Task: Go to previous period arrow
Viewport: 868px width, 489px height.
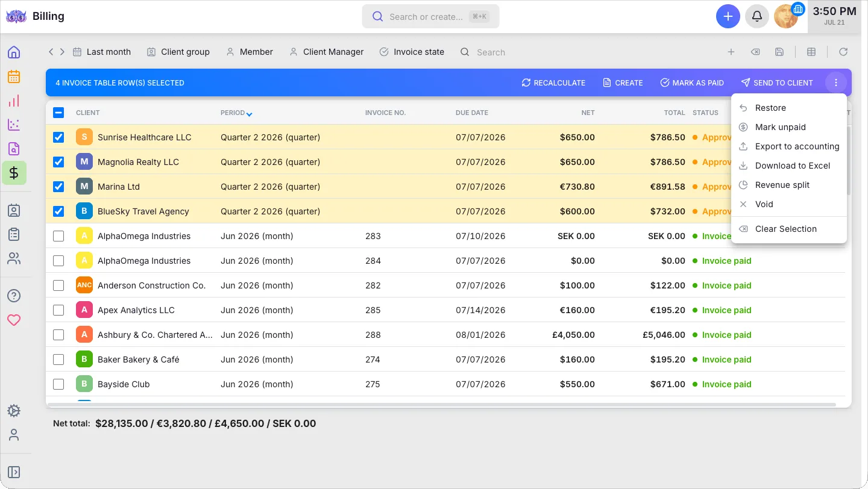Action: tap(51, 52)
